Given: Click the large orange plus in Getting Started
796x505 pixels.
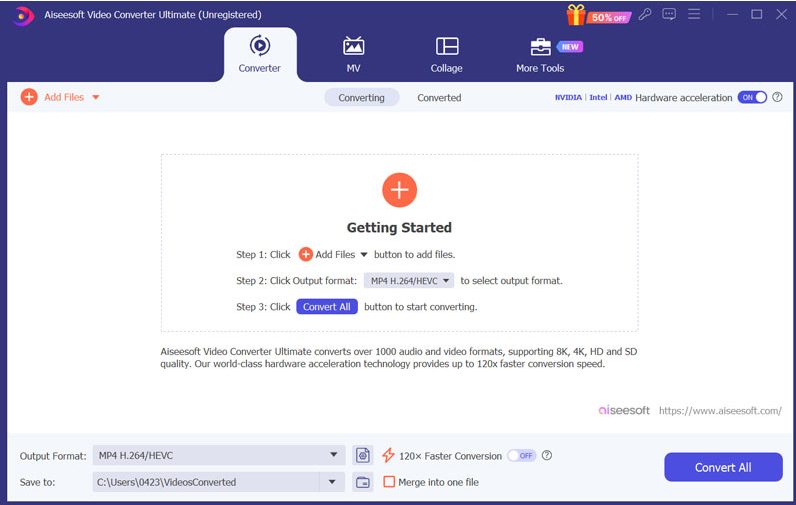Looking at the screenshot, I should tap(400, 190).
